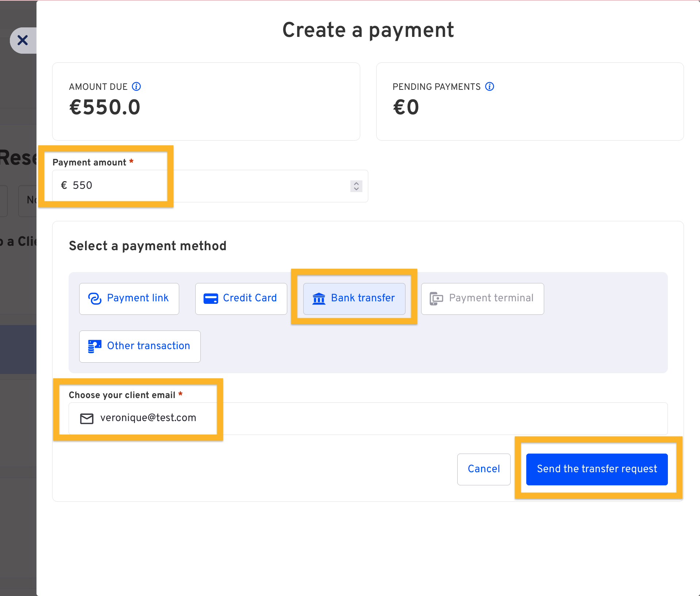Click the Payment link chain icon
Image resolution: width=700 pixels, height=596 pixels.
[95, 298]
